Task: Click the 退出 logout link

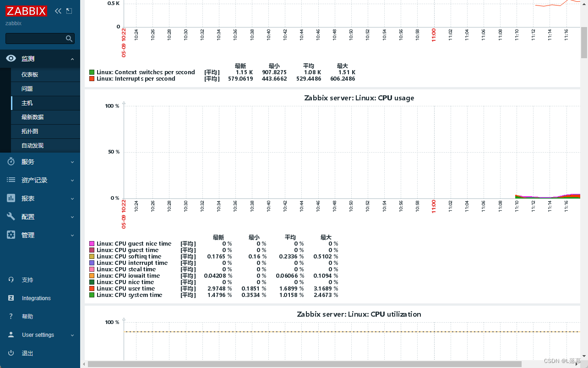Action: [x=27, y=353]
